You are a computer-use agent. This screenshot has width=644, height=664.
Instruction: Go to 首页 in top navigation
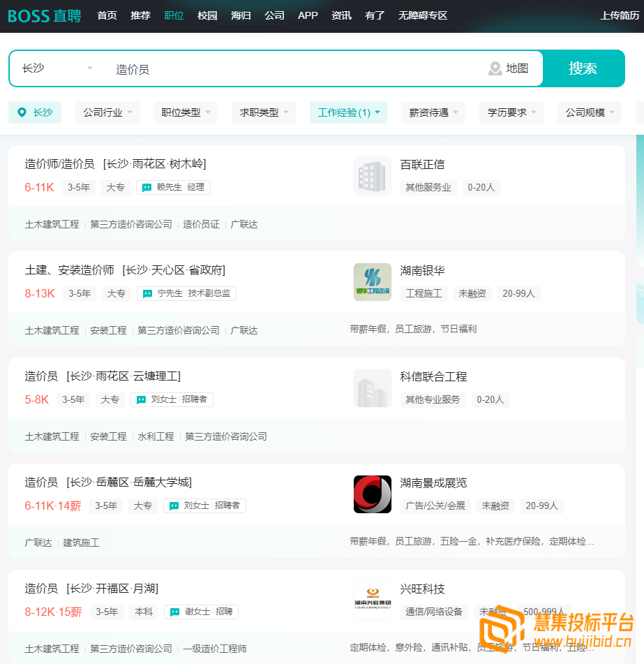107,15
